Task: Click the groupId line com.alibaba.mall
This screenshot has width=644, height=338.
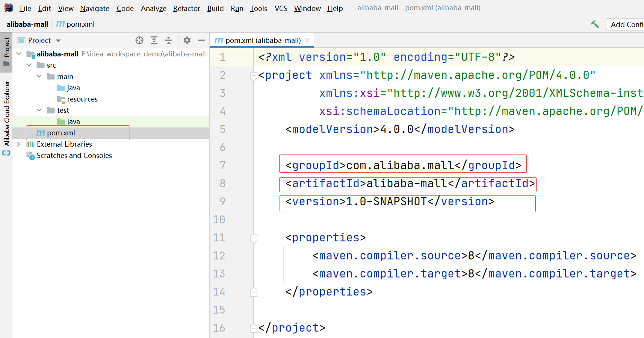Action: click(403, 165)
